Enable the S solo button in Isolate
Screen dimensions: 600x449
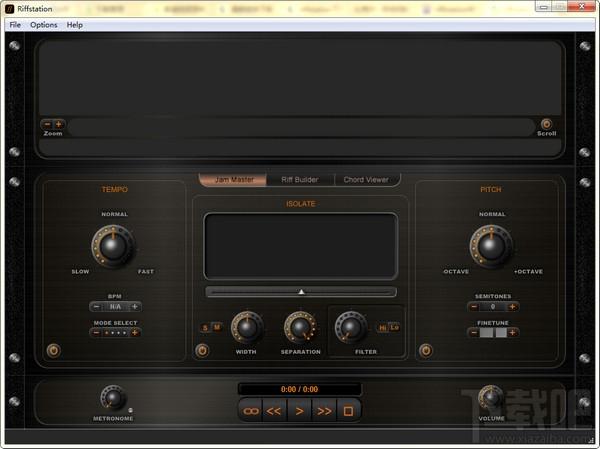pyautogui.click(x=205, y=328)
